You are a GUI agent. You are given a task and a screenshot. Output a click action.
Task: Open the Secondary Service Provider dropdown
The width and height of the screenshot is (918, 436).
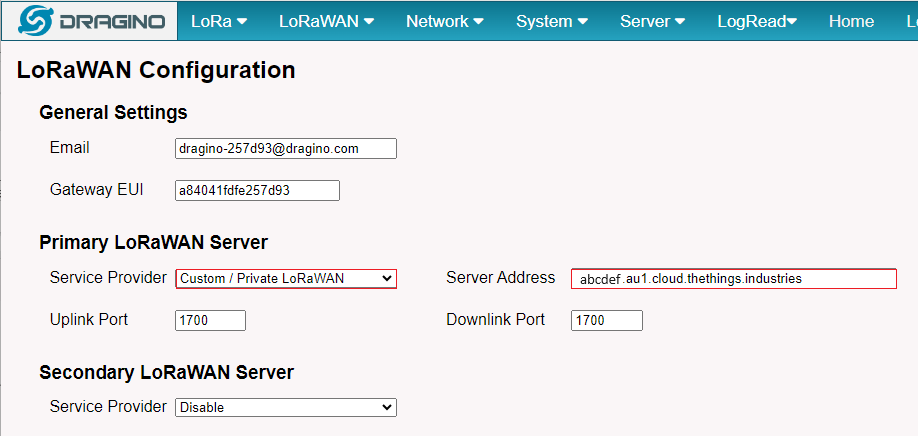pyautogui.click(x=286, y=407)
